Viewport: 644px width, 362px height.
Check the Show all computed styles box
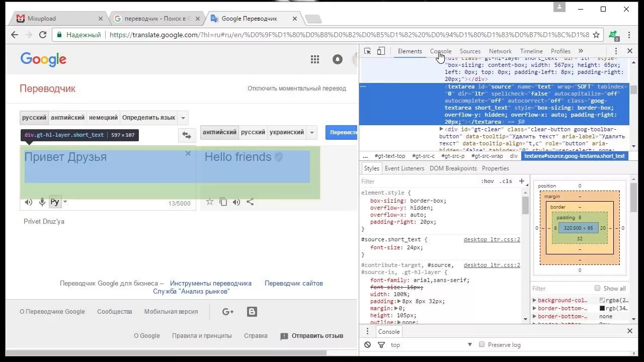pos(598,288)
